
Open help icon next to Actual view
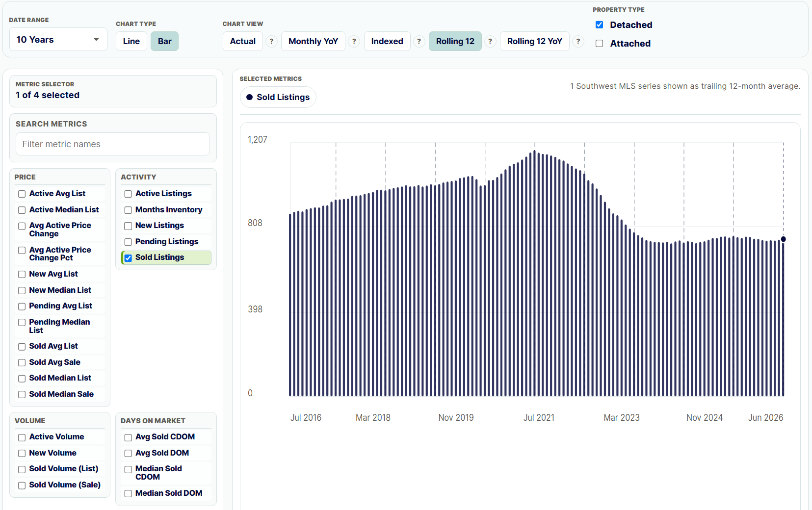tap(271, 42)
